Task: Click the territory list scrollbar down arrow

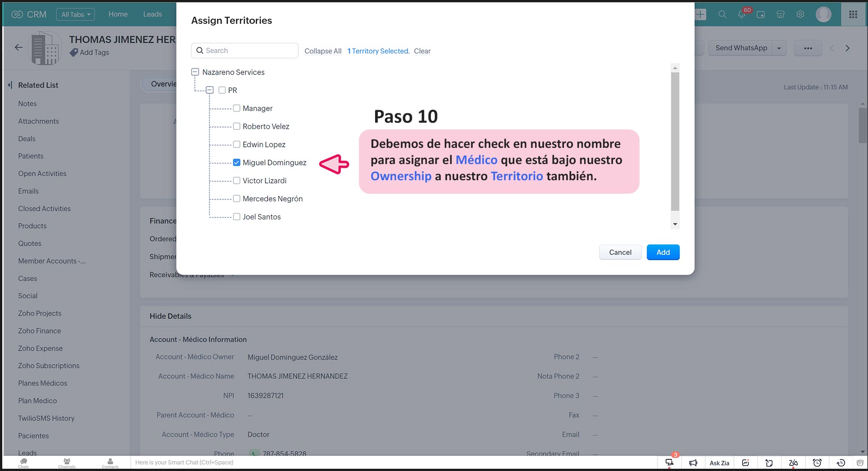Action: (x=675, y=224)
